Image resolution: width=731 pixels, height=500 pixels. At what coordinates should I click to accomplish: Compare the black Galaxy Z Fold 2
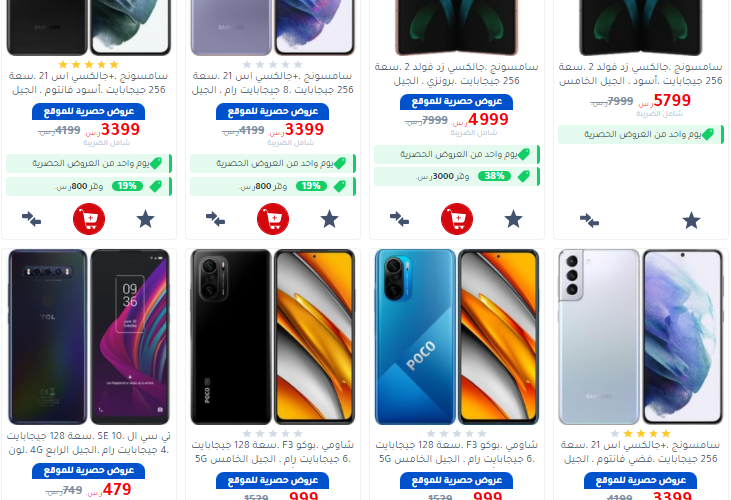point(589,220)
